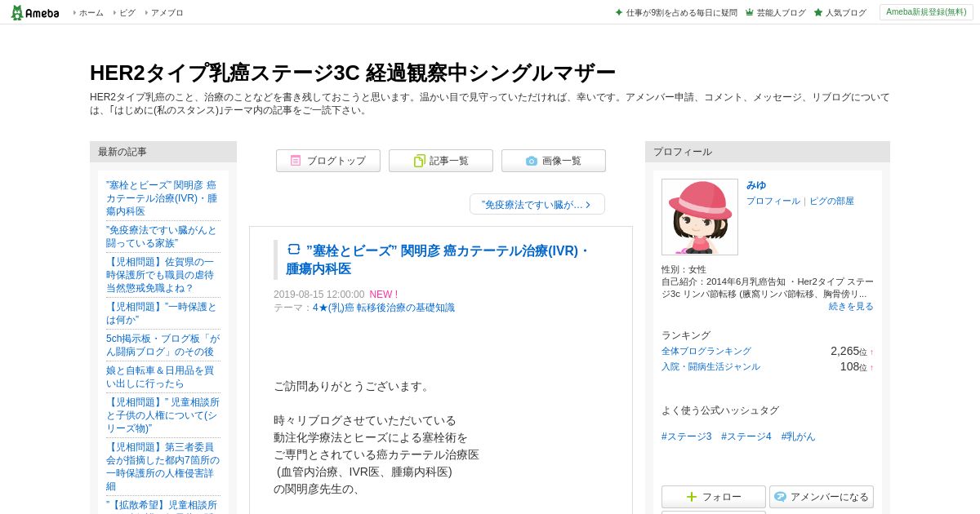Open recent article "免疫療法ですい臓がんと闘っている家族"

(162, 237)
